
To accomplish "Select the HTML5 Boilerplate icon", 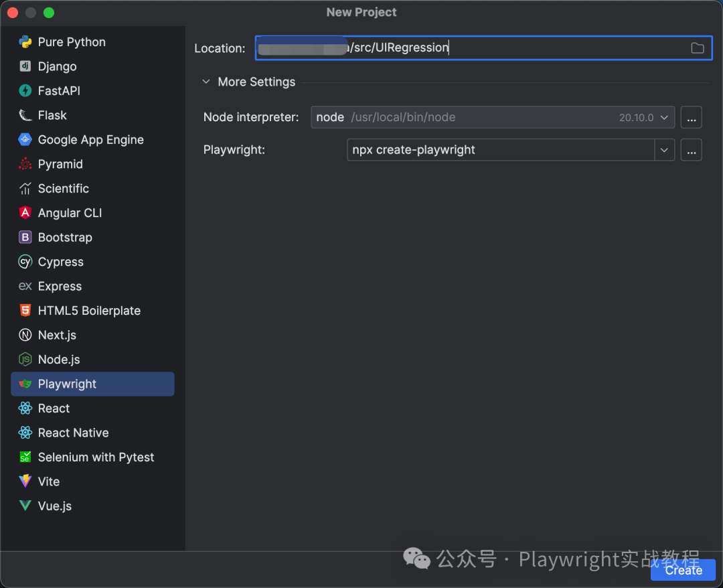I will coord(25,311).
